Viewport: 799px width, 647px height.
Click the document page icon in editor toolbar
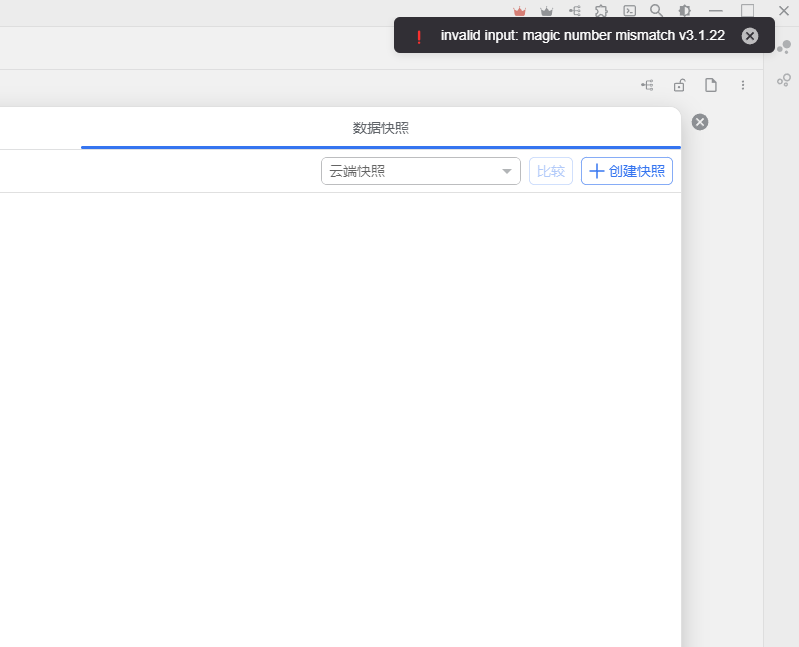pos(711,85)
